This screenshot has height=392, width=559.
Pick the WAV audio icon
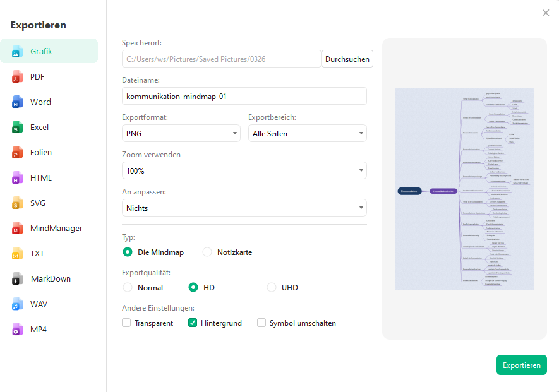17,304
